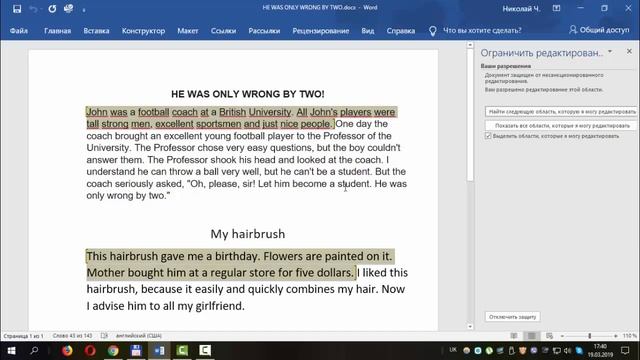Click the 'английский (США)' language indicator
The width and height of the screenshot is (640, 360).
tap(139, 336)
